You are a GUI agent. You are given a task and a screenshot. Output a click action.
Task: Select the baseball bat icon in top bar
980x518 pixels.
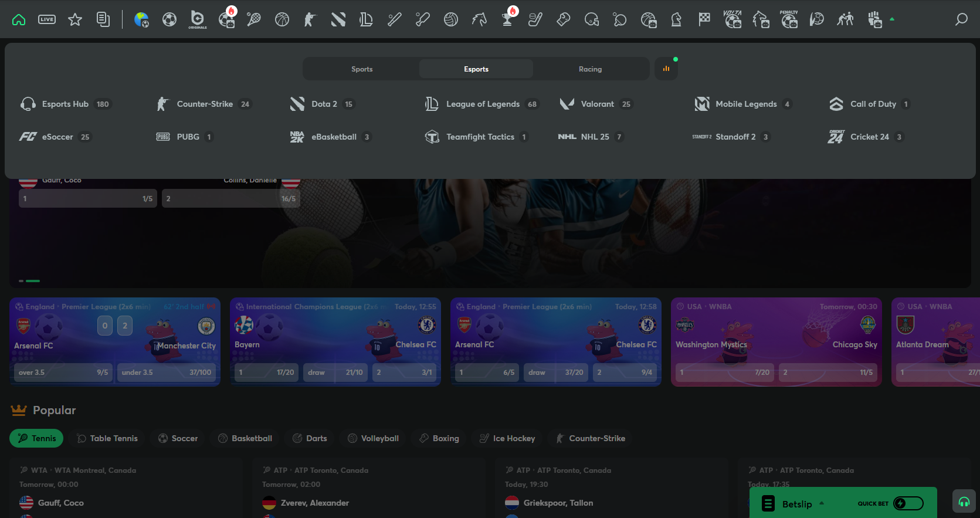[x=395, y=20]
